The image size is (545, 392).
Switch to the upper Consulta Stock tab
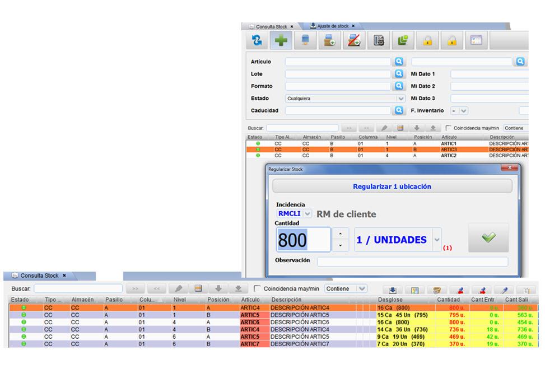pyautogui.click(x=272, y=26)
